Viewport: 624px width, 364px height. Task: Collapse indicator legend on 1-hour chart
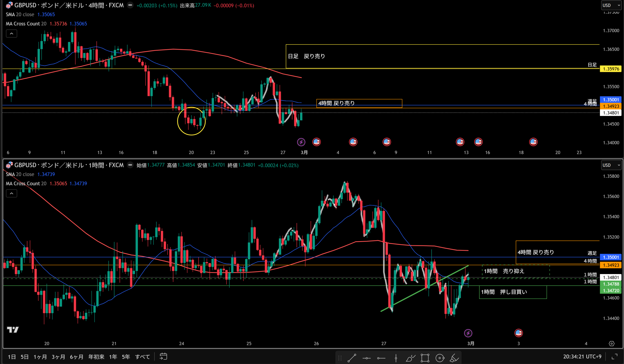(11, 193)
